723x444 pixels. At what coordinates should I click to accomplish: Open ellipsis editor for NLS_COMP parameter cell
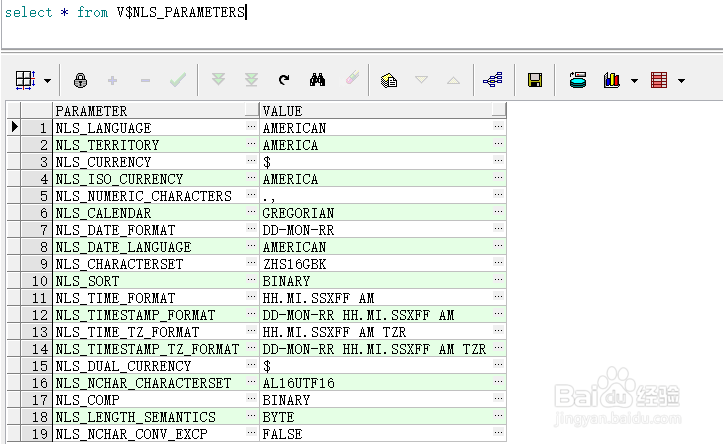point(251,398)
